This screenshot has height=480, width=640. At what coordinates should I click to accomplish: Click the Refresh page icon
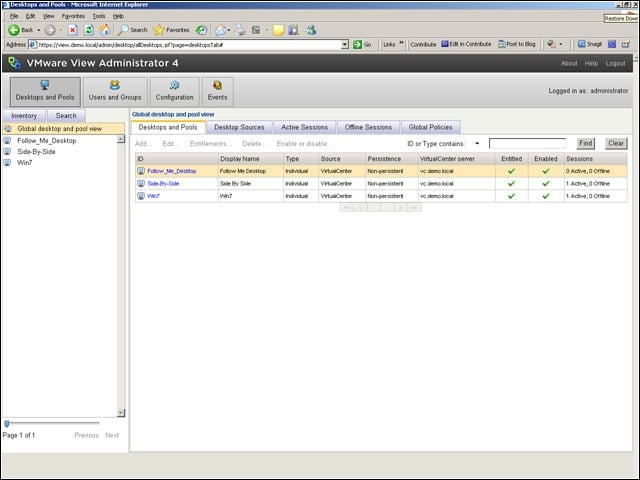tap(89, 30)
